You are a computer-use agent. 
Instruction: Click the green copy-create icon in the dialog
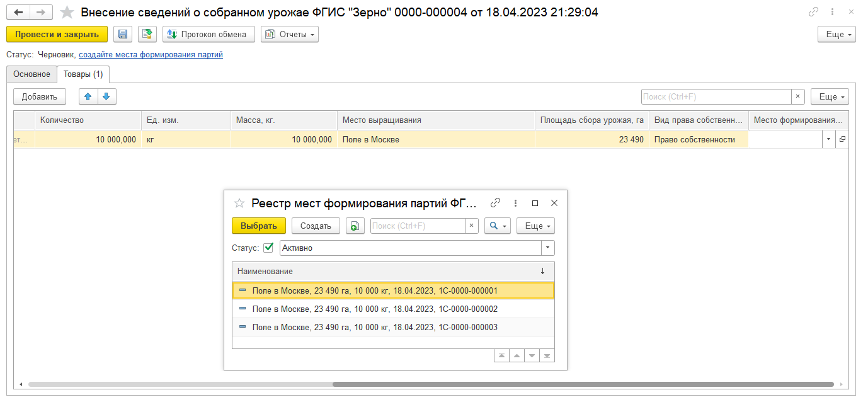click(355, 226)
